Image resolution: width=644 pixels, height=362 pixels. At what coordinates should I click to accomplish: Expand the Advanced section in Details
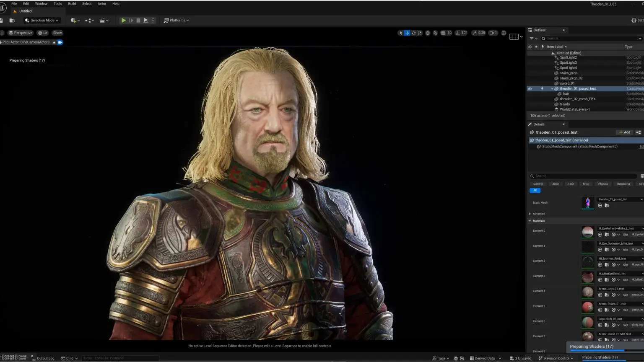click(x=530, y=214)
